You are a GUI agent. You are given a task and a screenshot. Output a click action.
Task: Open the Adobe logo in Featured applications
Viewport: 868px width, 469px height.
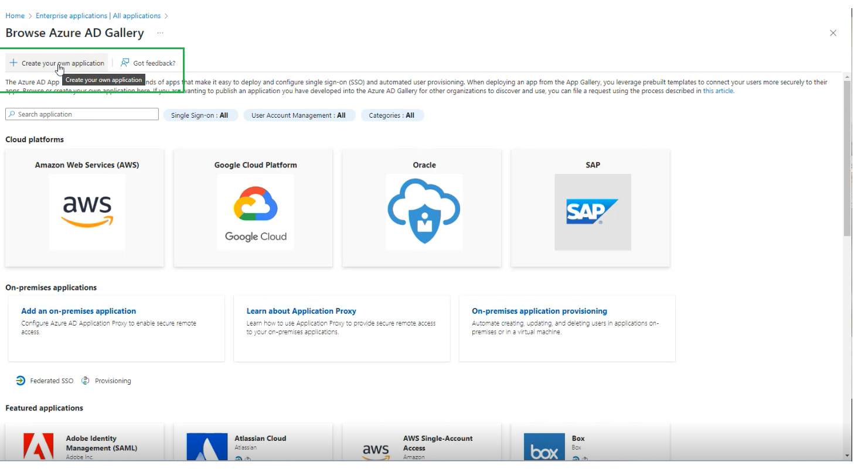pos(38,447)
